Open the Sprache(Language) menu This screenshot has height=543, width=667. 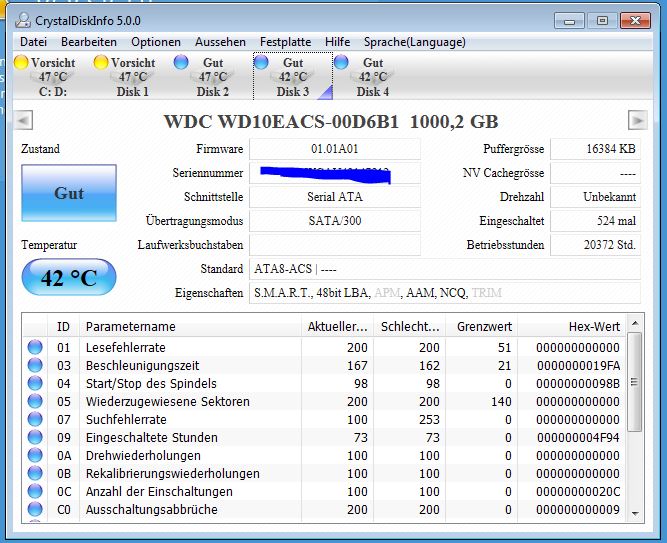pyautogui.click(x=415, y=42)
